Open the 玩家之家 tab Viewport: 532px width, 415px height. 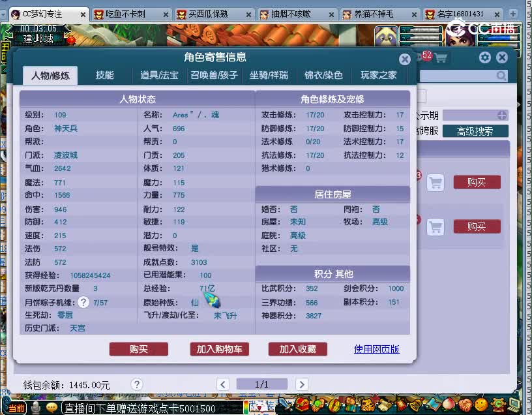click(379, 75)
